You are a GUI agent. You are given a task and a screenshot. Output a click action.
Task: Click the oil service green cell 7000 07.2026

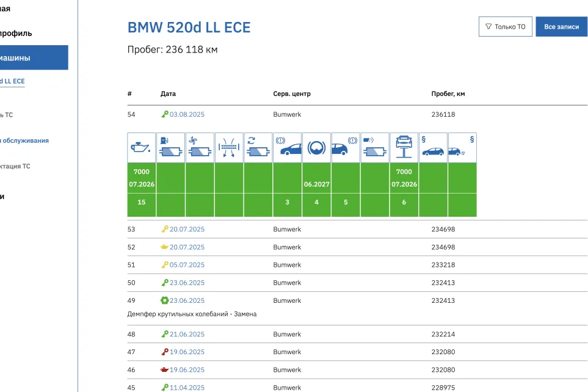coord(142,178)
